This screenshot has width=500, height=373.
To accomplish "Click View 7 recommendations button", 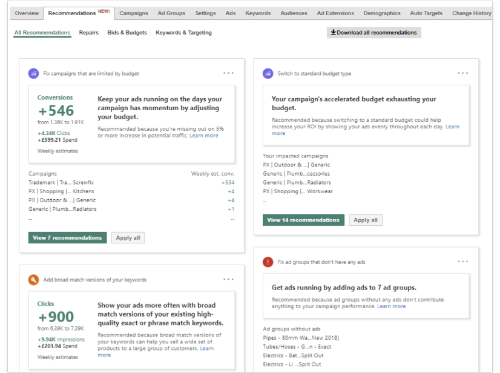I will pos(67,238).
